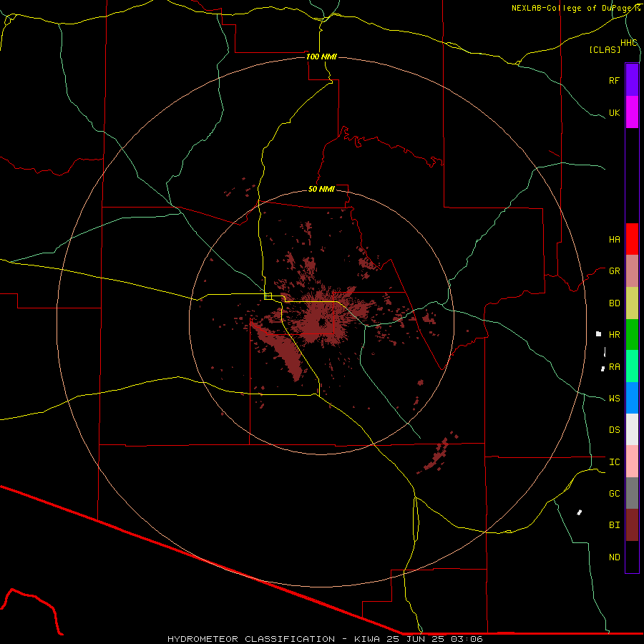This screenshot has width=644, height=644.
Task: Select the GR legend label
Action: pyautogui.click(x=614, y=271)
